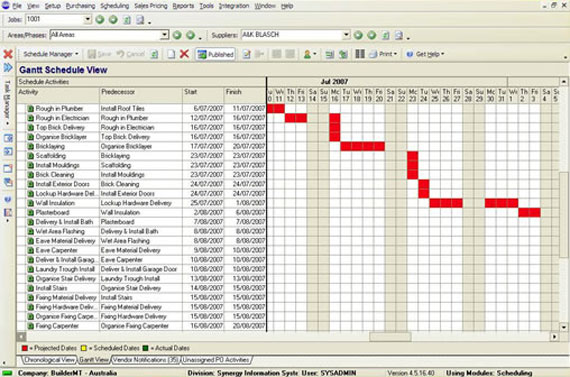Screen dimensions: 570x377
Task: Switch to the Chronological View tab
Action: point(49,360)
